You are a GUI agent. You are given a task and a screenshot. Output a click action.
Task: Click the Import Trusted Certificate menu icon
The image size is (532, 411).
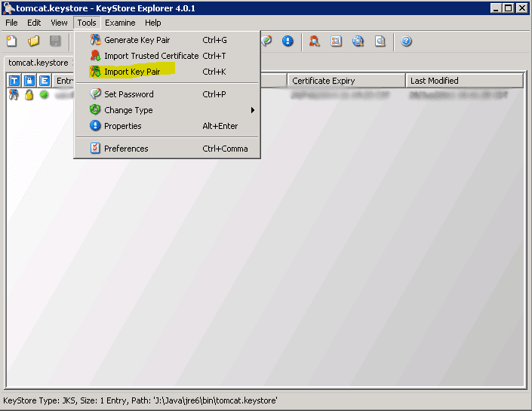tap(95, 55)
